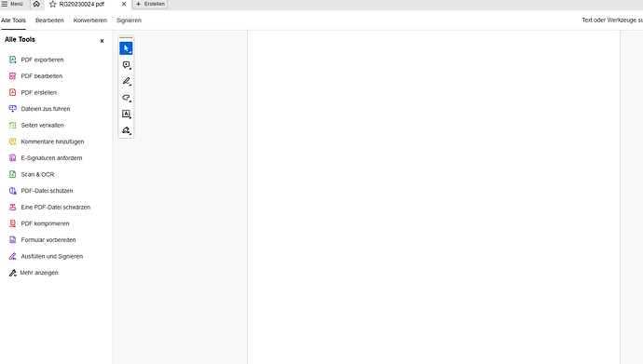Open the Seiten verwalten text link

click(43, 126)
